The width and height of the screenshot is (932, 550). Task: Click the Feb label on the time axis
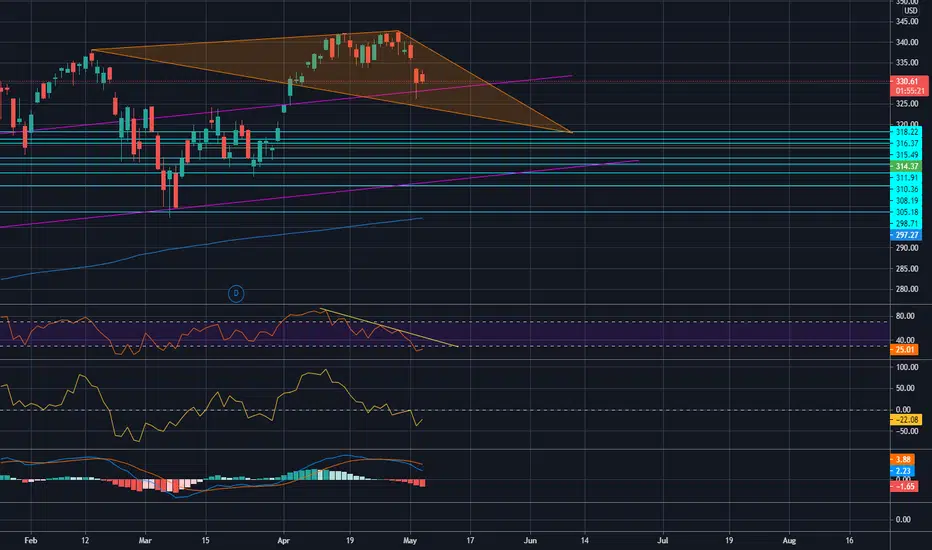[x=30, y=540]
